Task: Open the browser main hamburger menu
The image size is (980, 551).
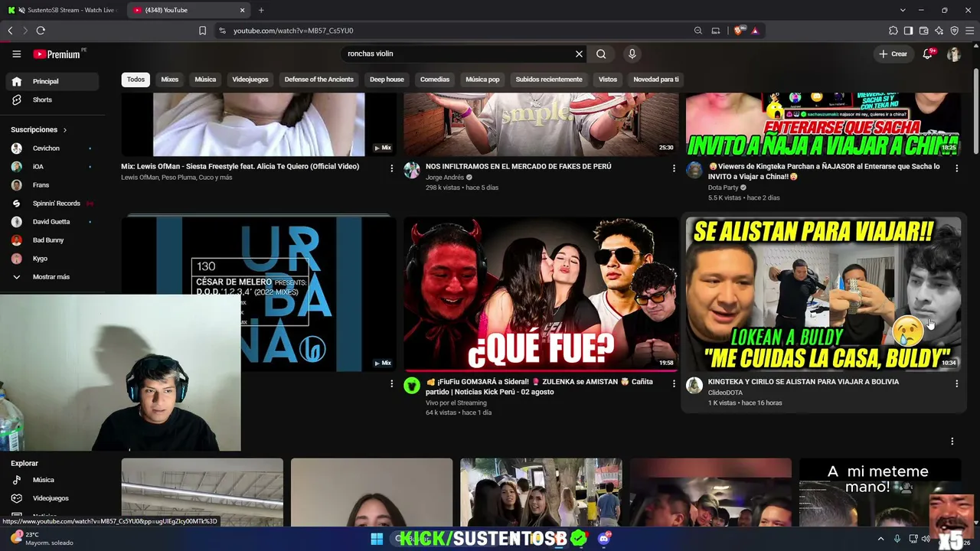Action: [969, 31]
